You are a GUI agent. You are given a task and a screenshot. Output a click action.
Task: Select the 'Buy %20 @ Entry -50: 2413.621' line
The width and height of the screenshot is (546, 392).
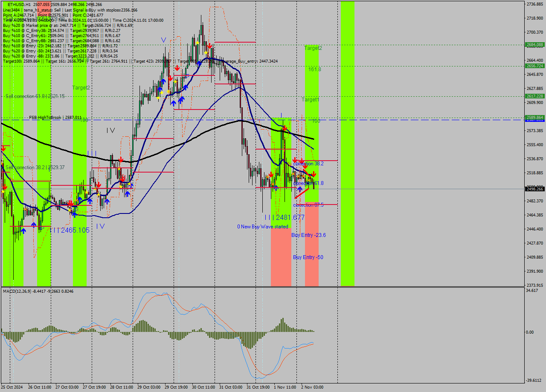(61, 51)
